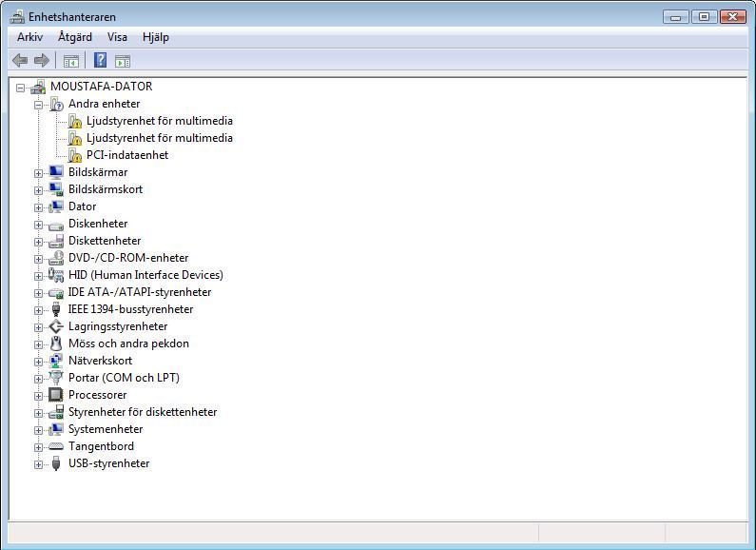The width and height of the screenshot is (756, 550).
Task: Click the action pane toolbar icon
Action: point(123,61)
